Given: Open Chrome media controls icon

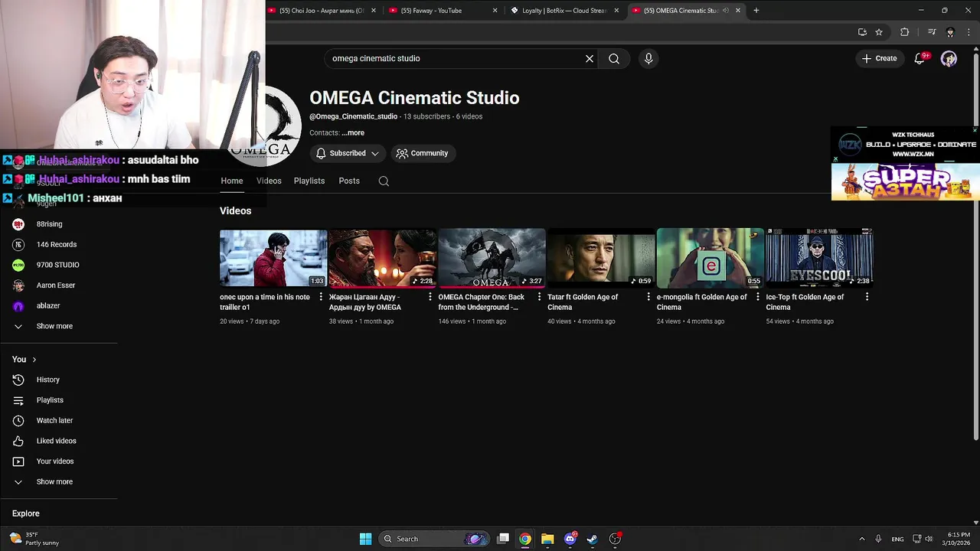Looking at the screenshot, I should pyautogui.click(x=932, y=32).
